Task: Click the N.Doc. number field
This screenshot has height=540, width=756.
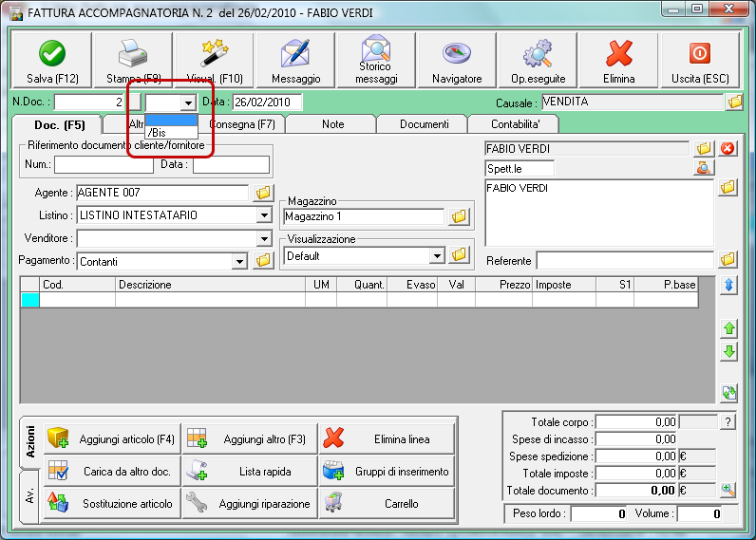Action: pyautogui.click(x=89, y=102)
